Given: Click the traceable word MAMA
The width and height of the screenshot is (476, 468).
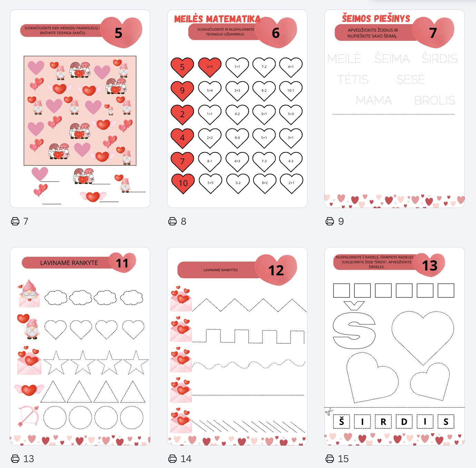Looking at the screenshot, I should point(374,101).
